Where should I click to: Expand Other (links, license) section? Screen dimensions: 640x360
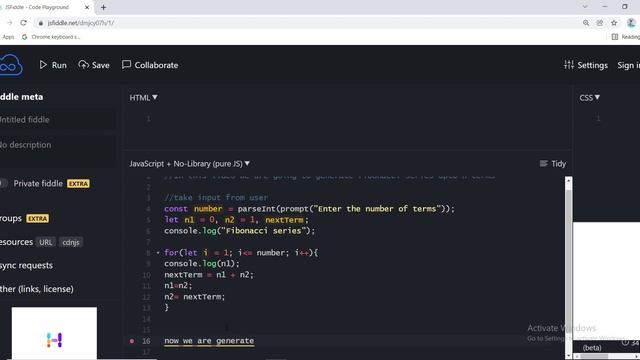[x=37, y=289]
